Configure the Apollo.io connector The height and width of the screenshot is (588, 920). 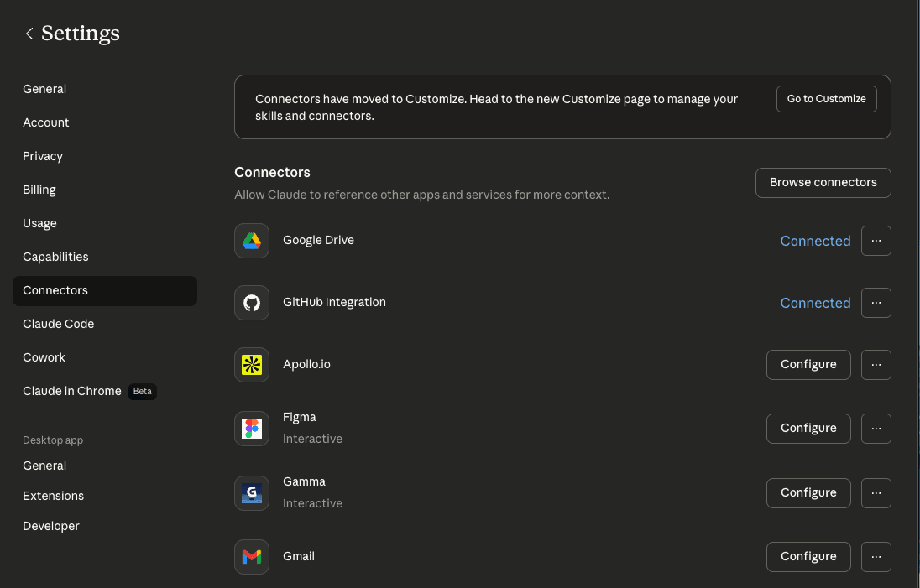pyautogui.click(x=808, y=365)
